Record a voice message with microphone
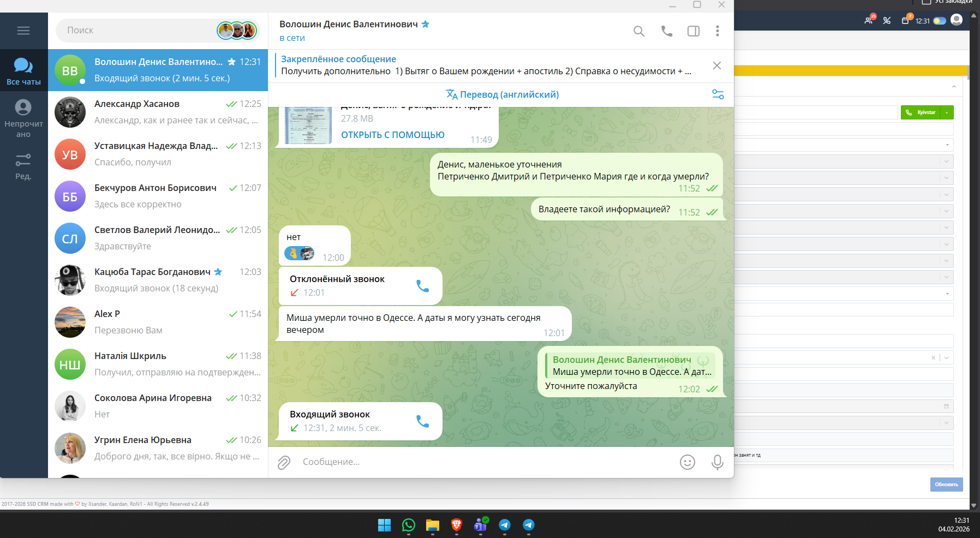The width and height of the screenshot is (980, 538). coord(718,463)
